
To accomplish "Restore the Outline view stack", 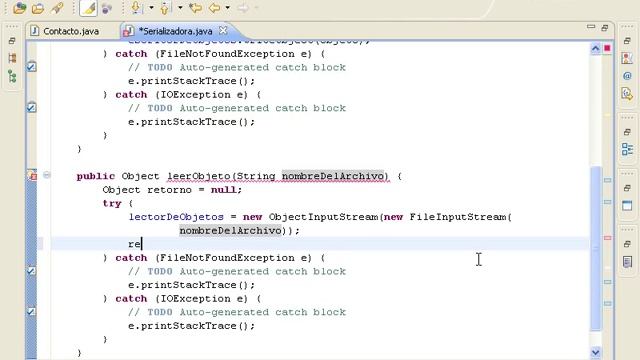I will click(627, 132).
